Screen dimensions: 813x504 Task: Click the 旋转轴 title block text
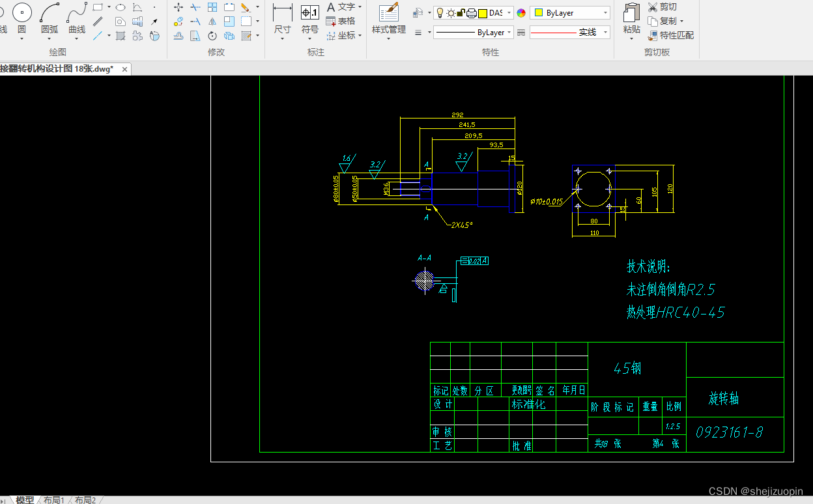724,399
